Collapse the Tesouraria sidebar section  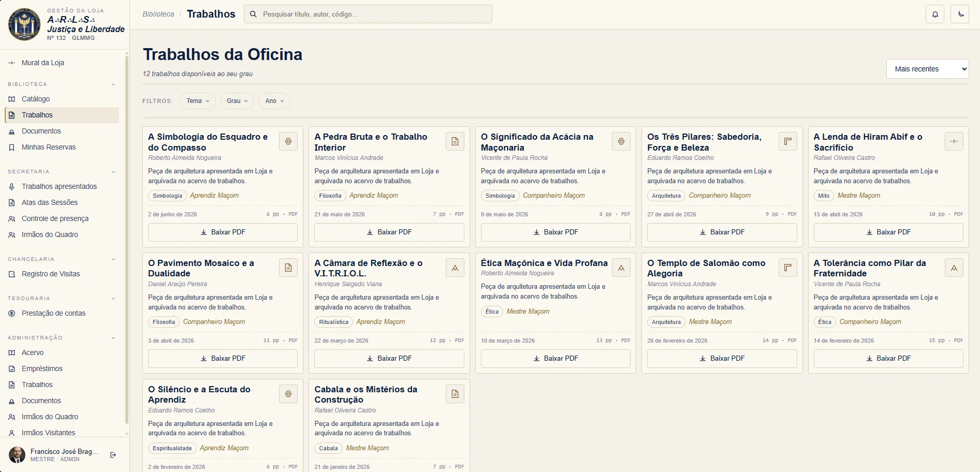[x=113, y=299]
